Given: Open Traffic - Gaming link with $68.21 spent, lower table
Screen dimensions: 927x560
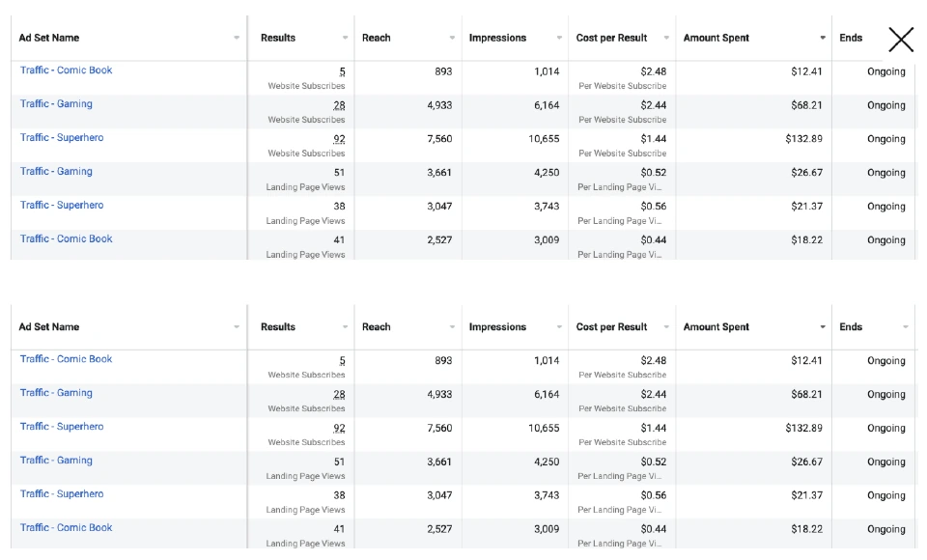Looking at the screenshot, I should tap(56, 393).
